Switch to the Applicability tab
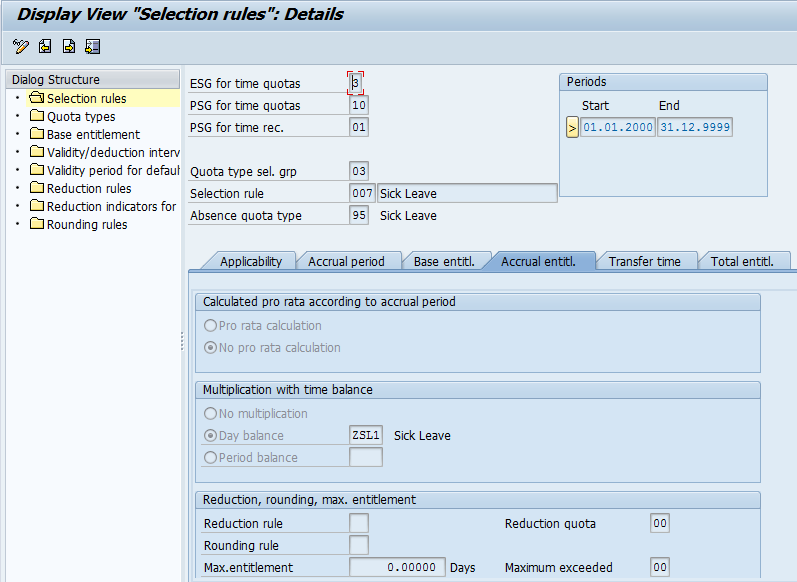Viewport: 797px width, 582px height. (x=250, y=262)
